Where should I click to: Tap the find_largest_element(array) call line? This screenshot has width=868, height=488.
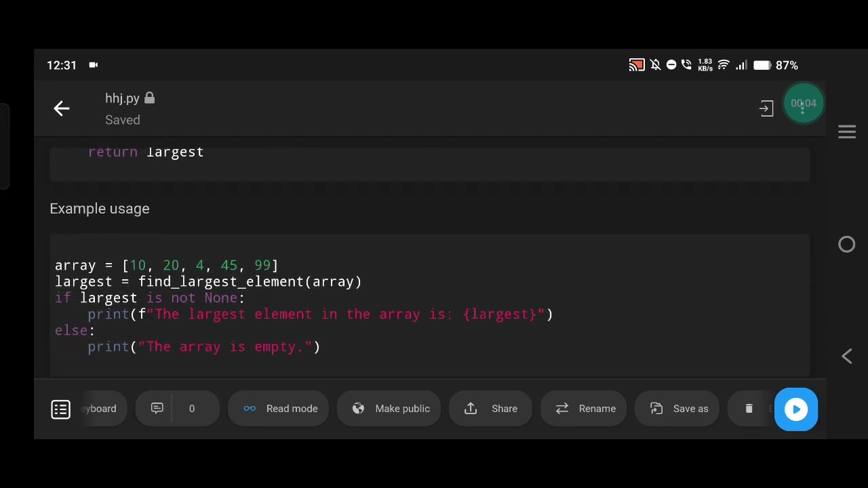click(208, 281)
